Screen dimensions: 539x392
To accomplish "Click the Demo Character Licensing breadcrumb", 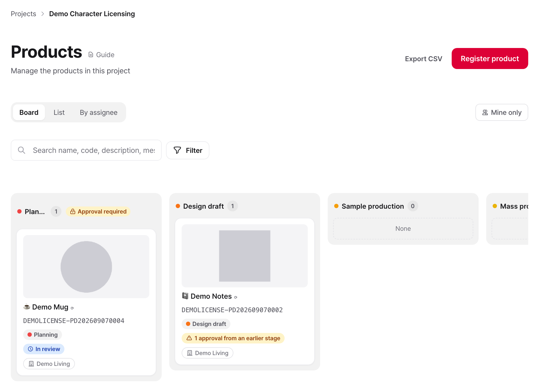I will pyautogui.click(x=92, y=14).
